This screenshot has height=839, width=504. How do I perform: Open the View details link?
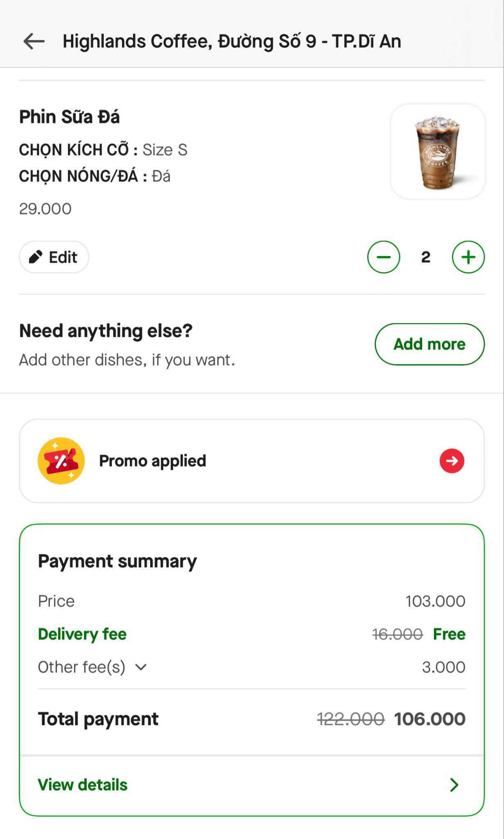[x=83, y=785]
